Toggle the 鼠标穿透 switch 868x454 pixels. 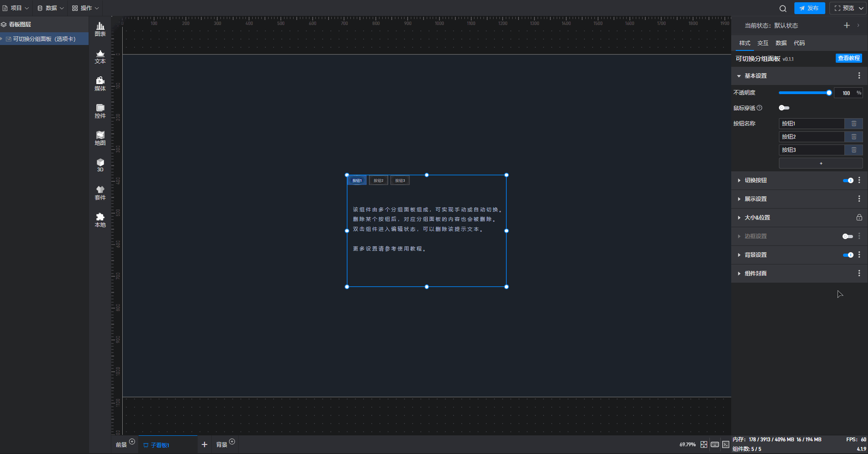pos(784,108)
